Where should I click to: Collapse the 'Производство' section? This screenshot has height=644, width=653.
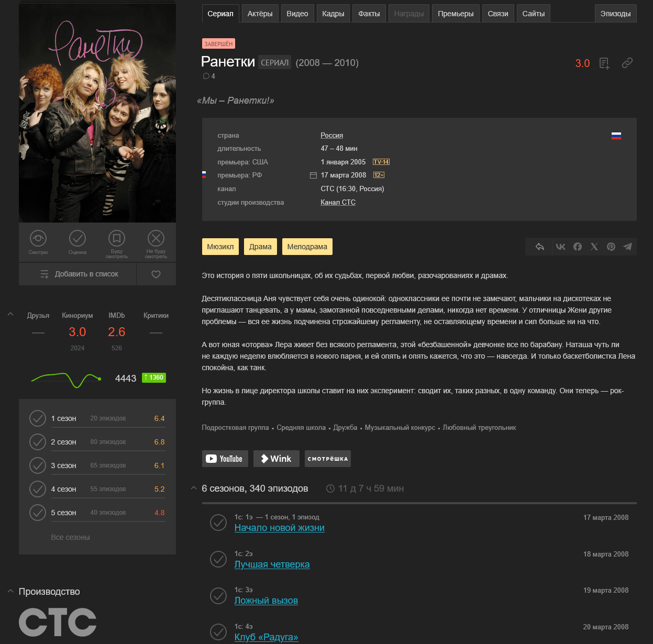(10, 591)
